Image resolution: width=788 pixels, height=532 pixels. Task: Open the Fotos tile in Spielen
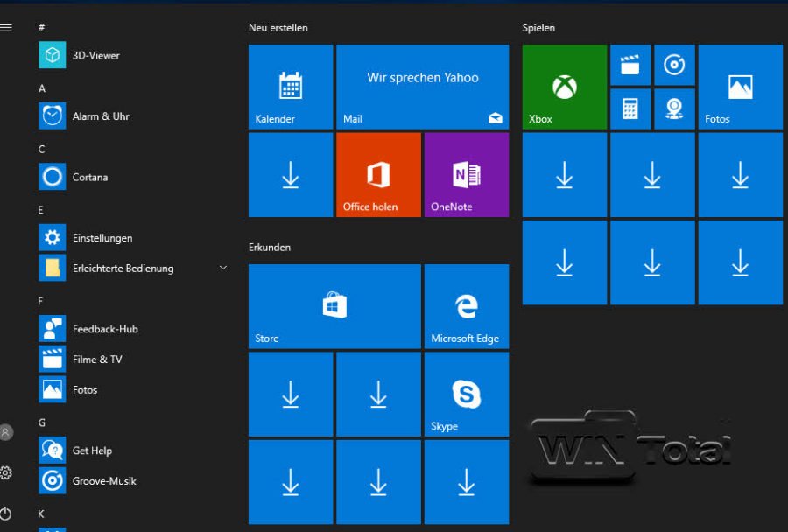click(741, 86)
